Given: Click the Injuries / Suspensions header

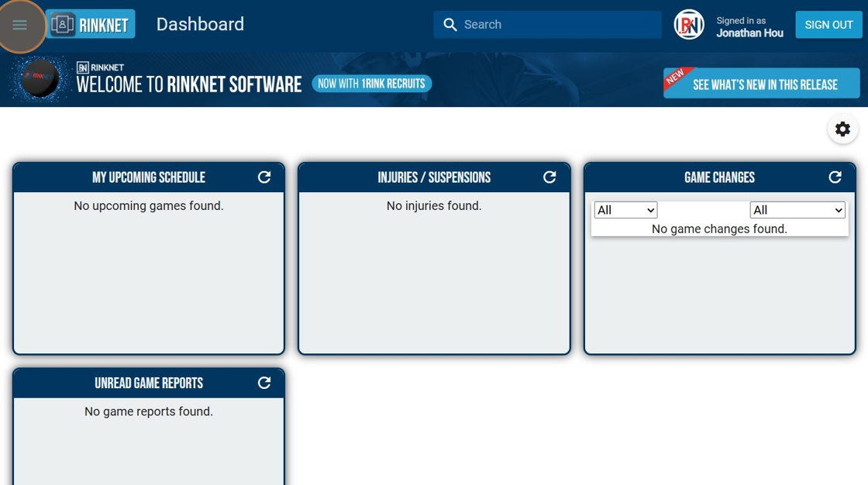Looking at the screenshot, I should point(434,177).
